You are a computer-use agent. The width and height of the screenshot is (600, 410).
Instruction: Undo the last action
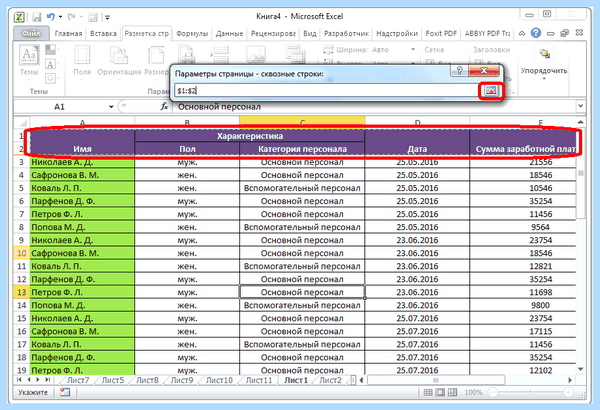(x=51, y=17)
